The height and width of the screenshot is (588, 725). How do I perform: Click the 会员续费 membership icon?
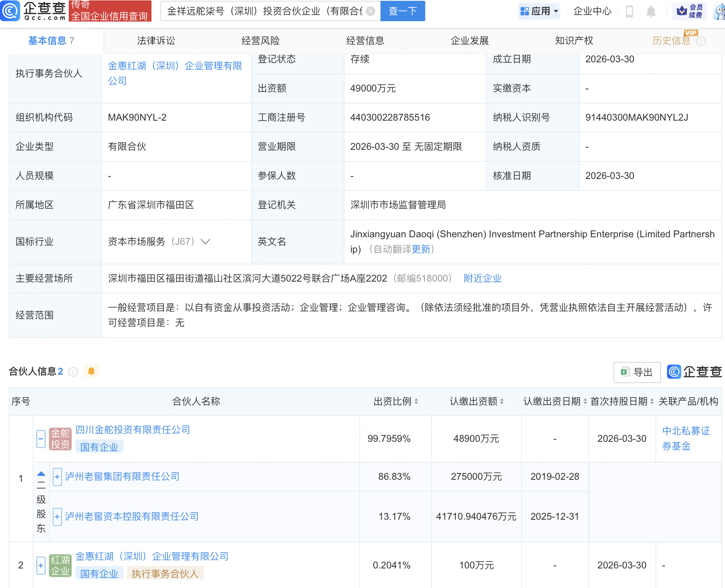click(x=689, y=11)
